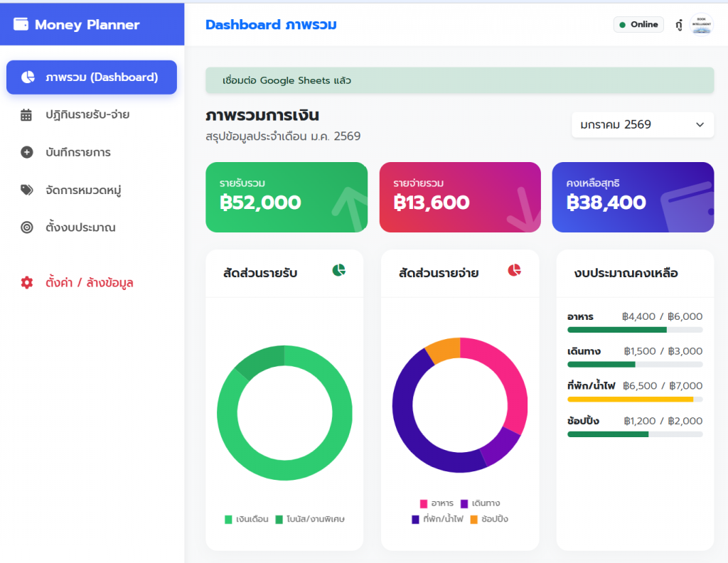Viewport: 728px width, 563px height.
Task: Click the chevron arrow of month selector
Action: tap(700, 125)
